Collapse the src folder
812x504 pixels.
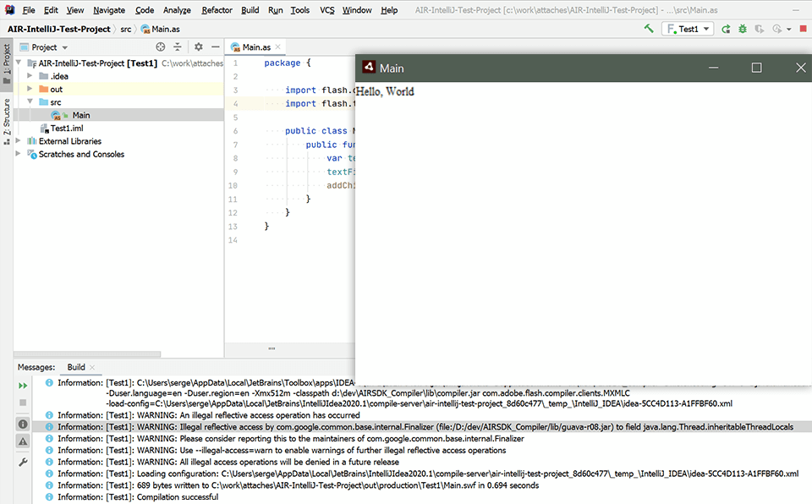point(30,101)
